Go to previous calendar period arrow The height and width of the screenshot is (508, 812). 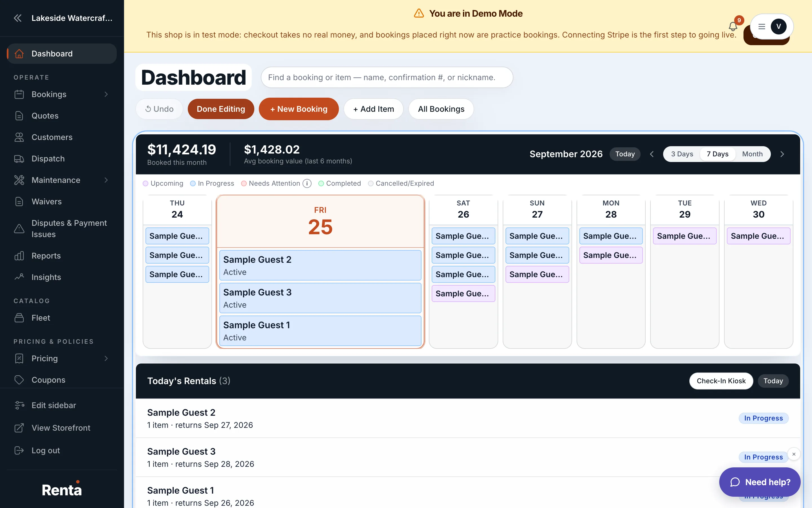point(652,154)
